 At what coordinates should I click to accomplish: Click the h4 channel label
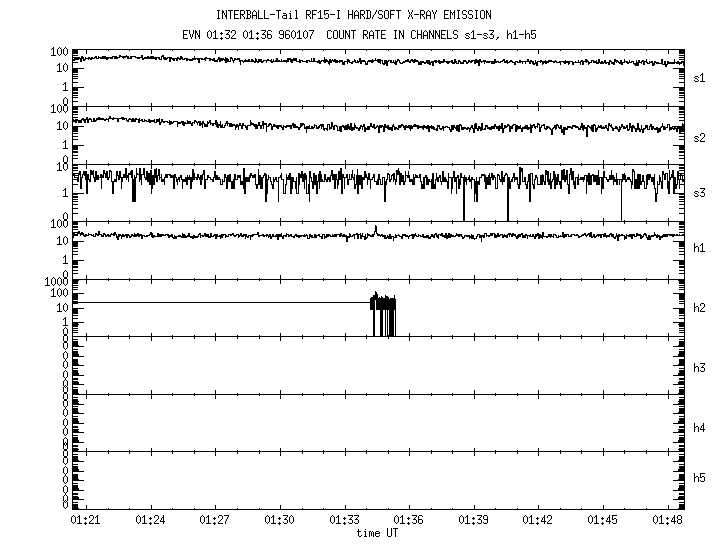pos(700,428)
